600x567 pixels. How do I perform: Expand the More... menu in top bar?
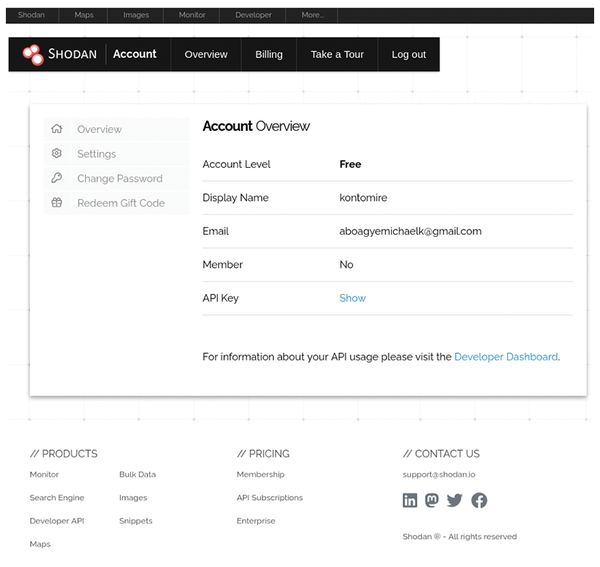[x=312, y=15]
